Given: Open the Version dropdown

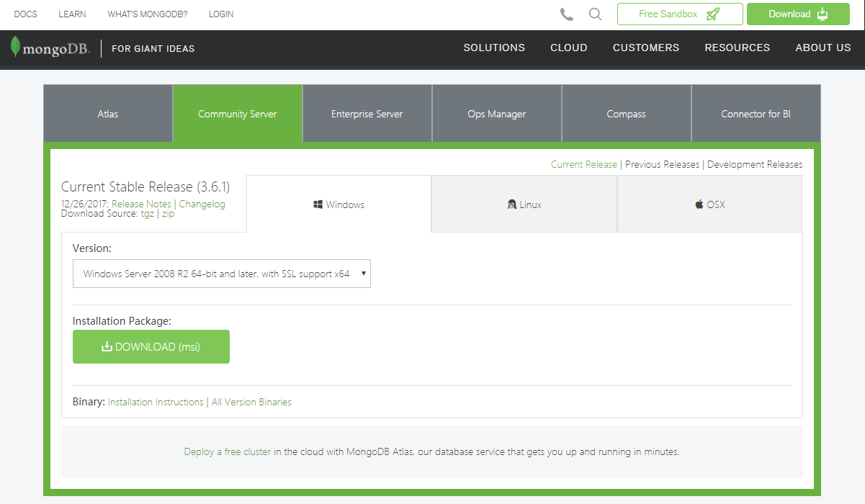Looking at the screenshot, I should tap(222, 274).
